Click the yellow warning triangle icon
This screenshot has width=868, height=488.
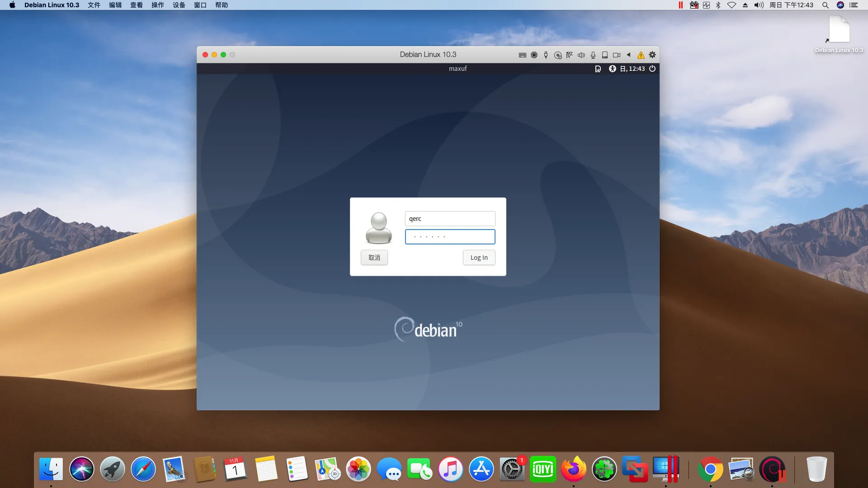[641, 55]
